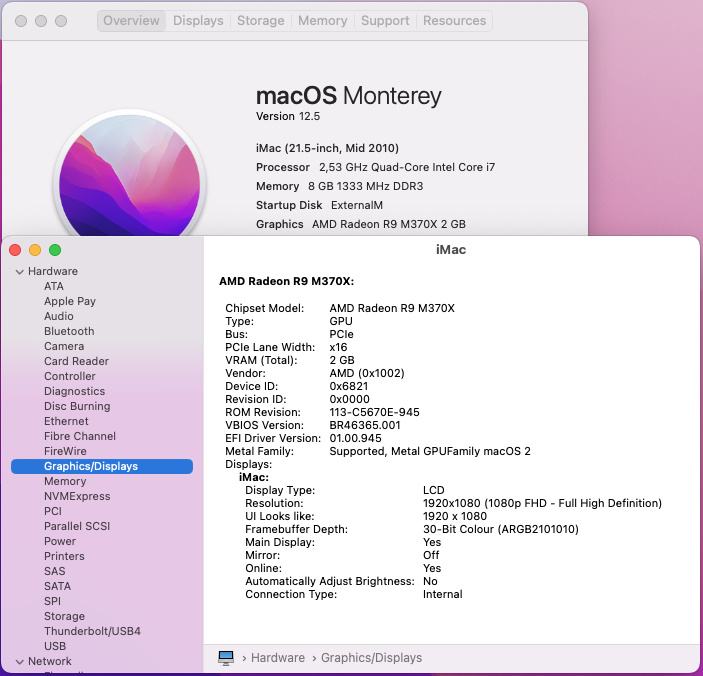The height and width of the screenshot is (676, 703).
Task: Minimize System Information with yellow button
Action: click(35, 250)
